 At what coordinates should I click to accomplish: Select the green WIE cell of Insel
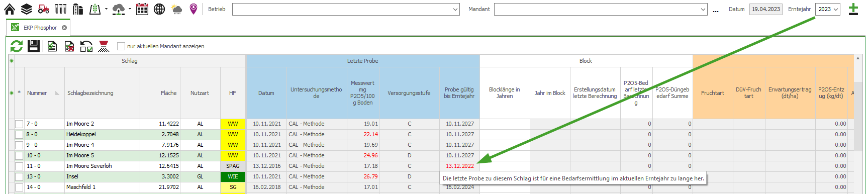[233, 176]
